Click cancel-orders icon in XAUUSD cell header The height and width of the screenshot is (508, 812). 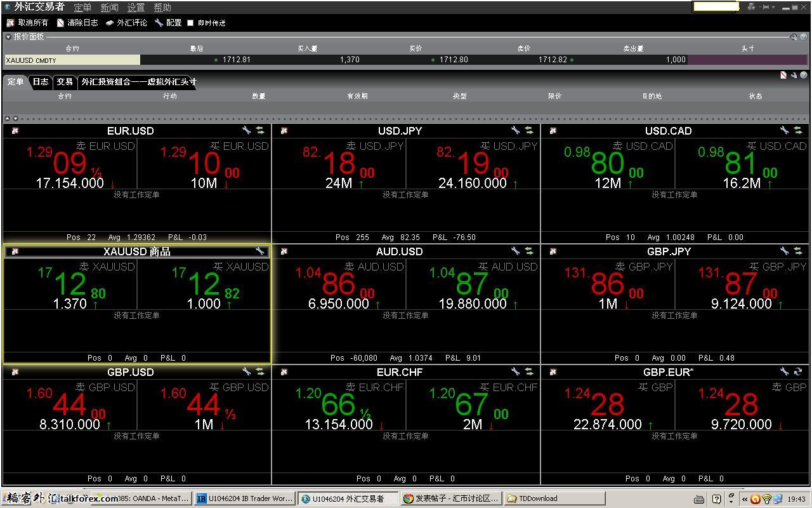[x=15, y=251]
